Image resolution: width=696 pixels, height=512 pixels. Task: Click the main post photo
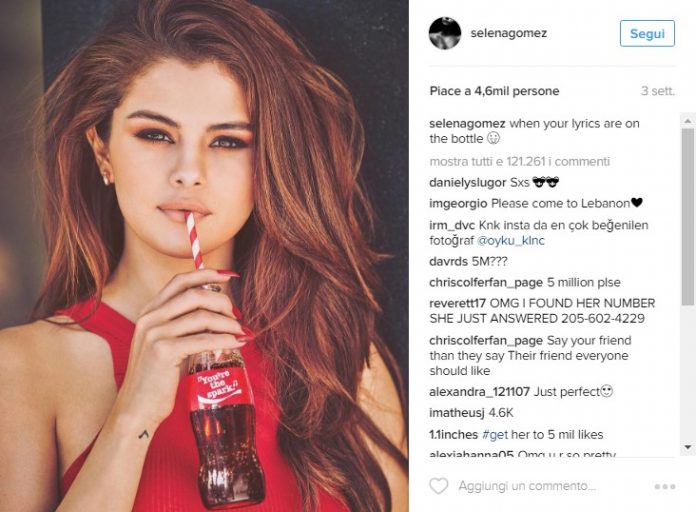204,256
